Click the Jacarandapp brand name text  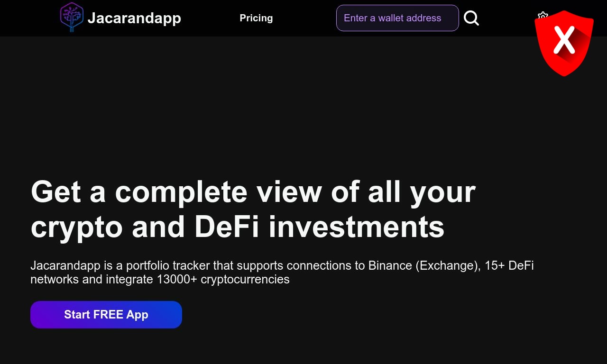tap(134, 18)
